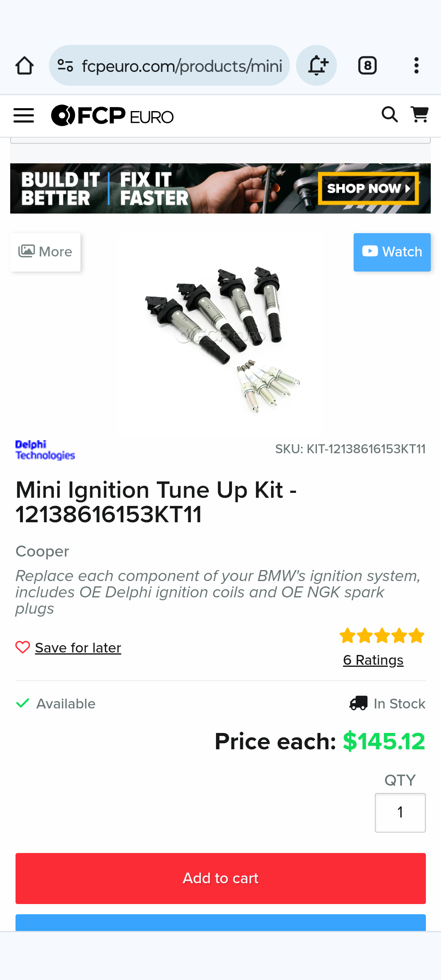Show More product images

coord(45,252)
